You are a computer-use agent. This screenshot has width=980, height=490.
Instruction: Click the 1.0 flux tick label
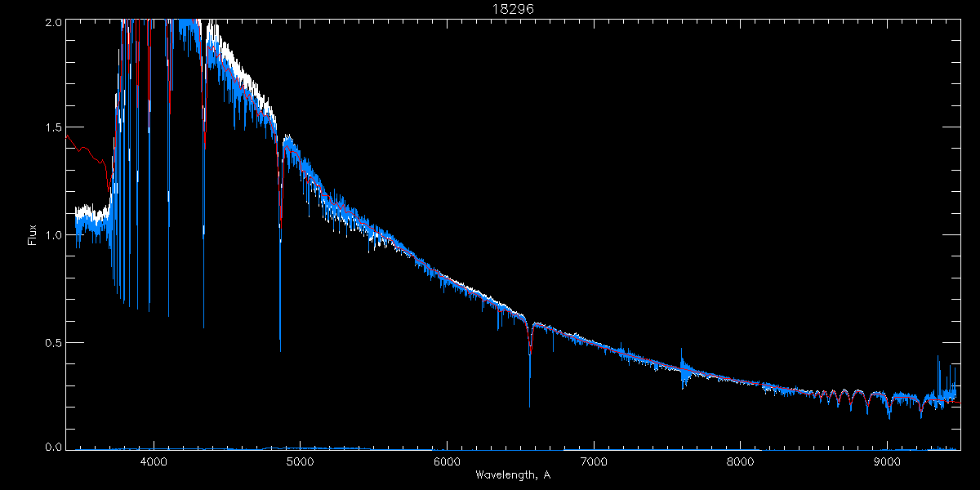pyautogui.click(x=52, y=235)
